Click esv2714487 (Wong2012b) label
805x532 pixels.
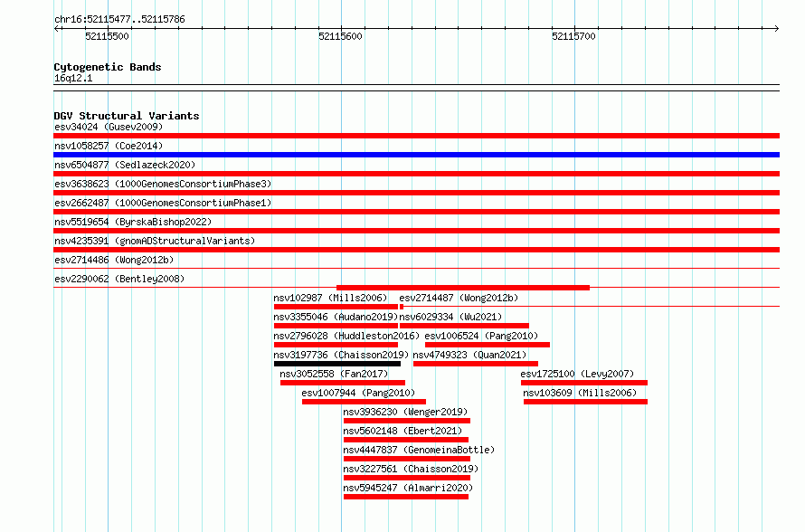(x=459, y=298)
